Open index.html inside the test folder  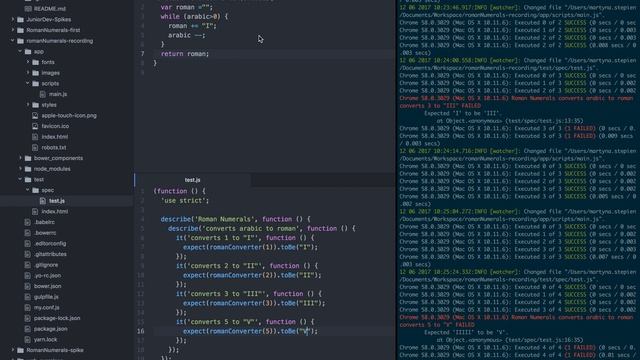[x=55, y=211]
